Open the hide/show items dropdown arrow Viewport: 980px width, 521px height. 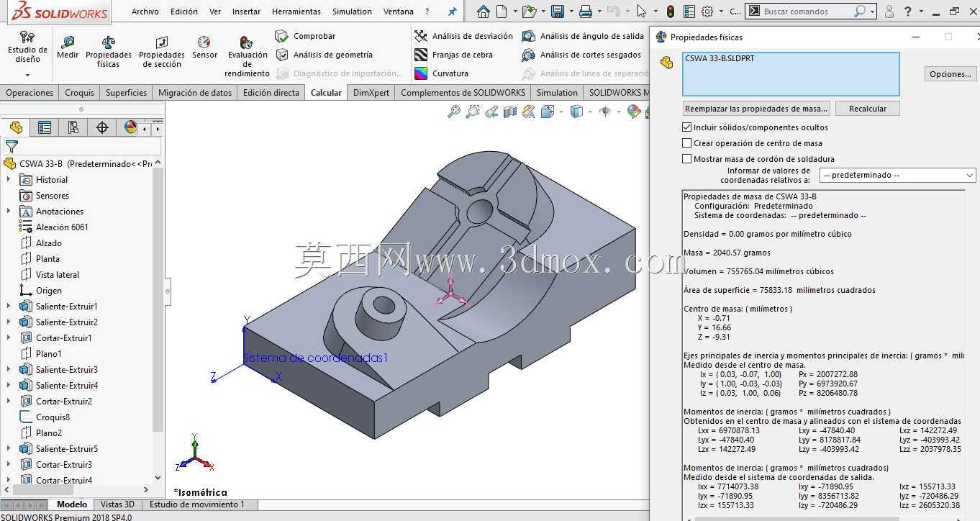pos(618,112)
